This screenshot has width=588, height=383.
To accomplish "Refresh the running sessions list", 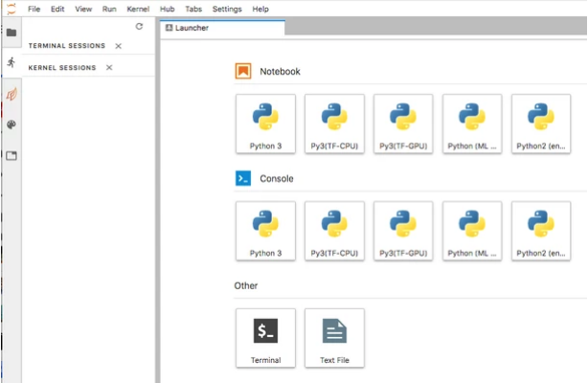I will 139,26.
